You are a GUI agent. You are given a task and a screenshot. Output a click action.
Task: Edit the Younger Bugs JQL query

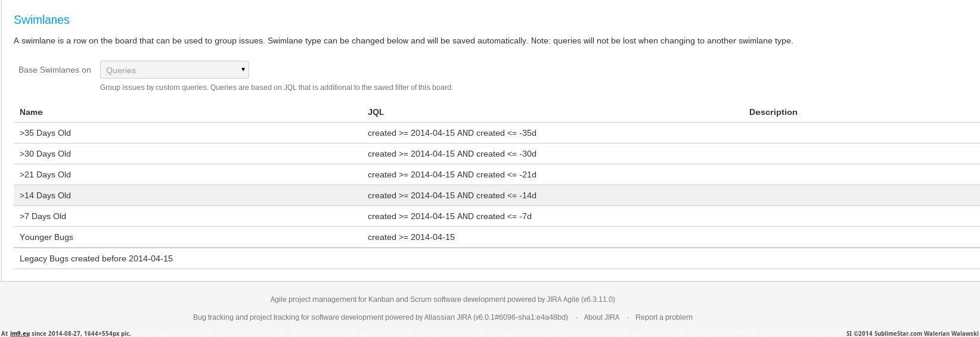(x=411, y=237)
